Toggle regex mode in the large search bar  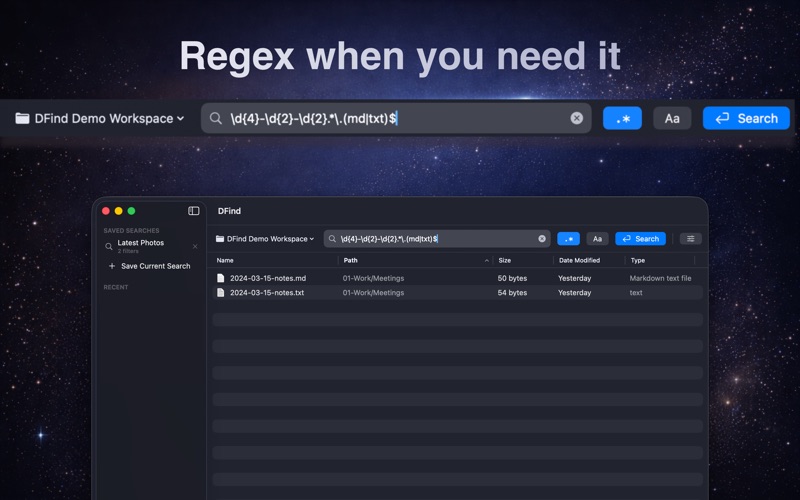[x=622, y=118]
